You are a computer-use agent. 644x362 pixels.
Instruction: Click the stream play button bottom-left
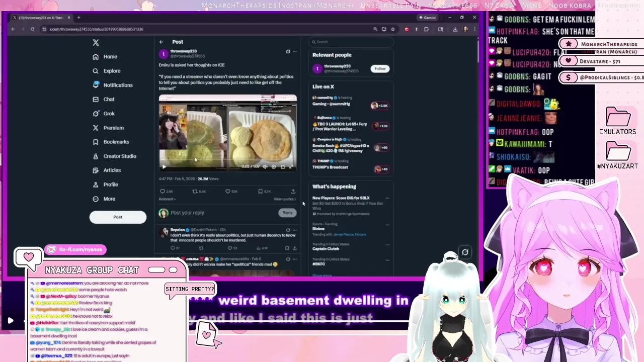(x=10, y=320)
